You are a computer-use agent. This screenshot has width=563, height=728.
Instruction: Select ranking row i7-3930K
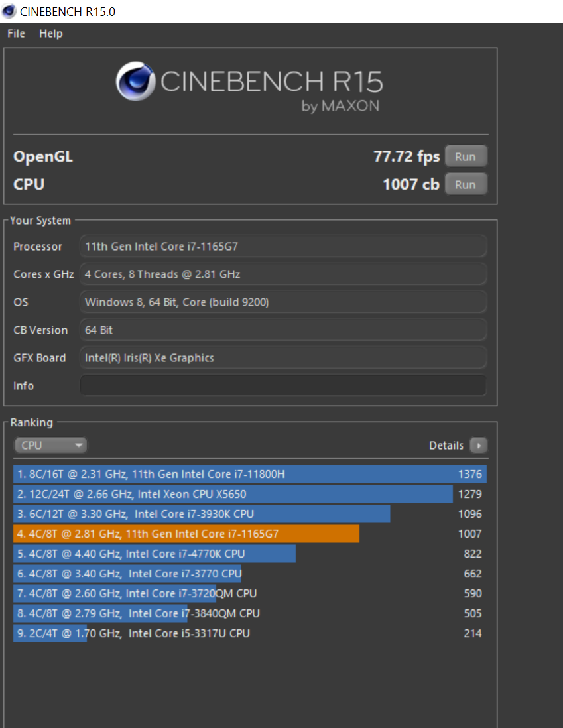click(x=250, y=514)
